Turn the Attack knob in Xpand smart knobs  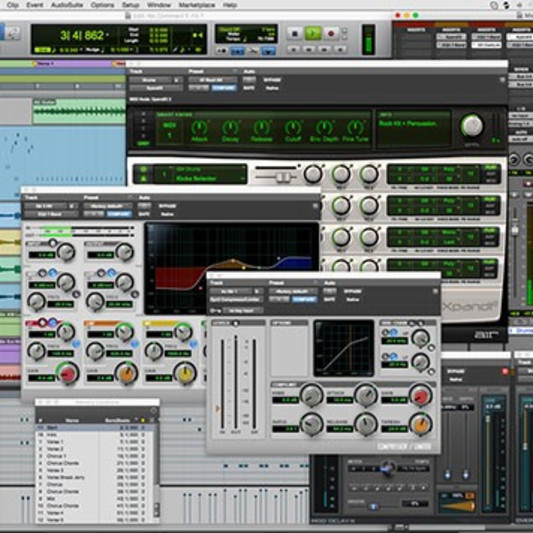coord(200,128)
